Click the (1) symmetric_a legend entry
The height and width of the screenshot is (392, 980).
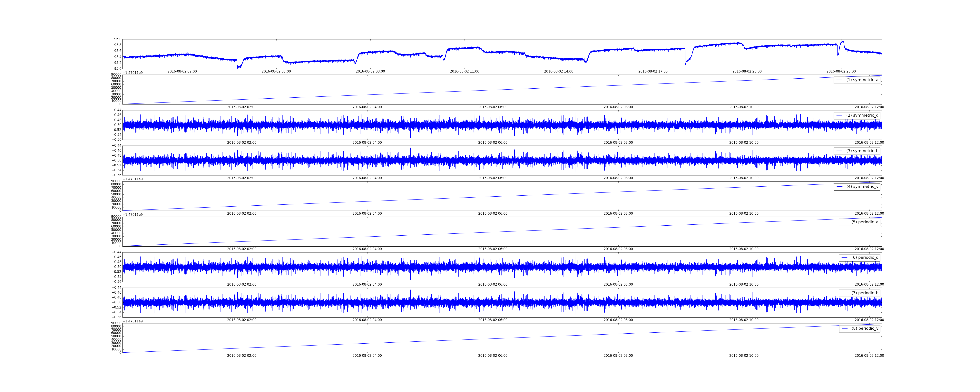[862, 80]
